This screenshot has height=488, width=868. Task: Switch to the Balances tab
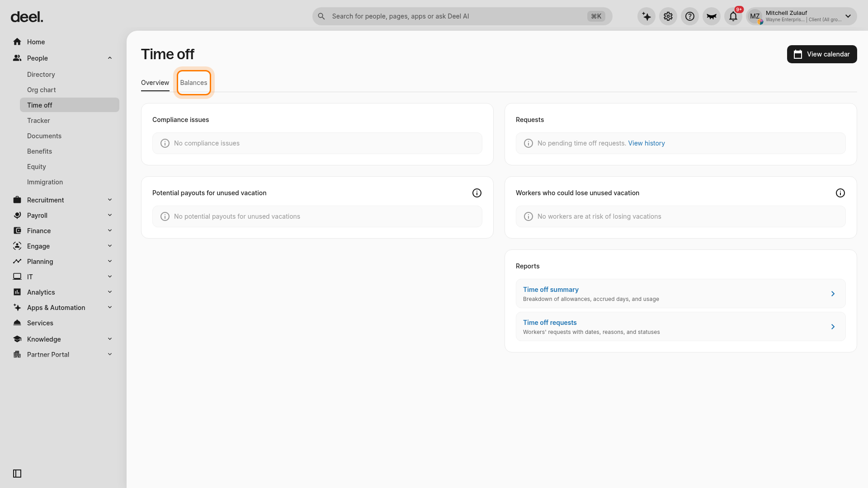pos(193,83)
